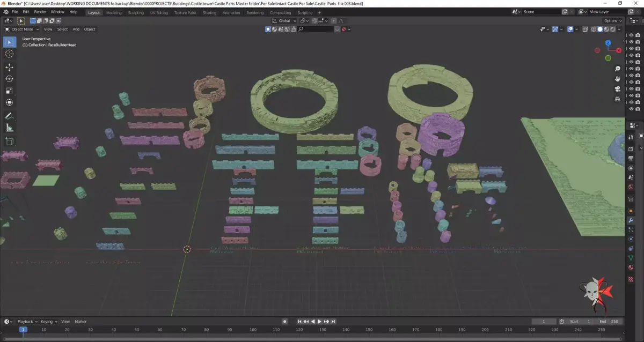Open the pivot point dropdown
Viewport: 644px width, 342px height.
coord(304,21)
